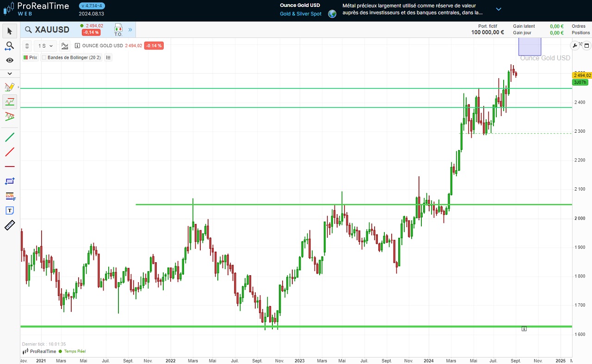Click the XAUUSD search magnifier icon
The width and height of the screenshot is (592, 364).
click(x=29, y=30)
